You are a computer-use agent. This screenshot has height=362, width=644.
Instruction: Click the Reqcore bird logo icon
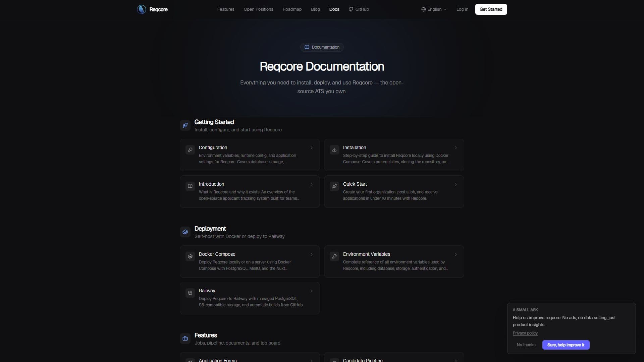tap(142, 9)
